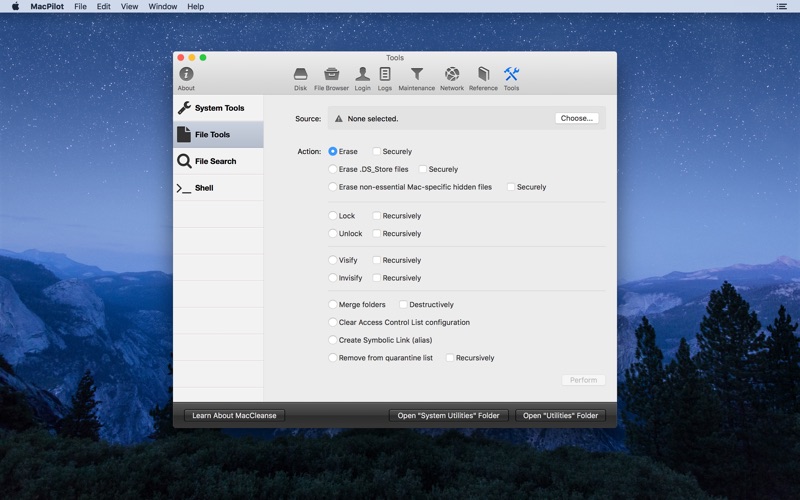This screenshot has width=800, height=500.
Task: Select the Disk toolbar icon
Action: 300,75
